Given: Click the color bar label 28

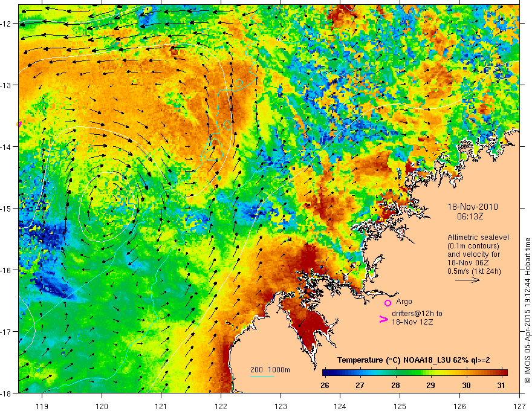Looking at the screenshot, I should click(x=395, y=385).
